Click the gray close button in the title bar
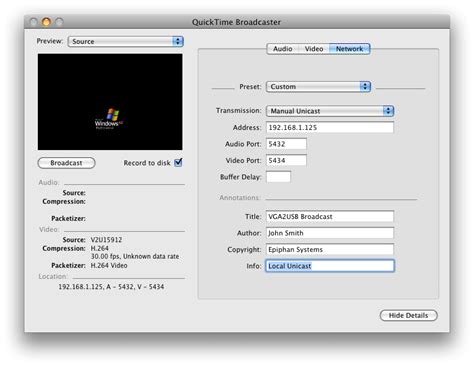This screenshot has width=474, height=366. (33, 22)
